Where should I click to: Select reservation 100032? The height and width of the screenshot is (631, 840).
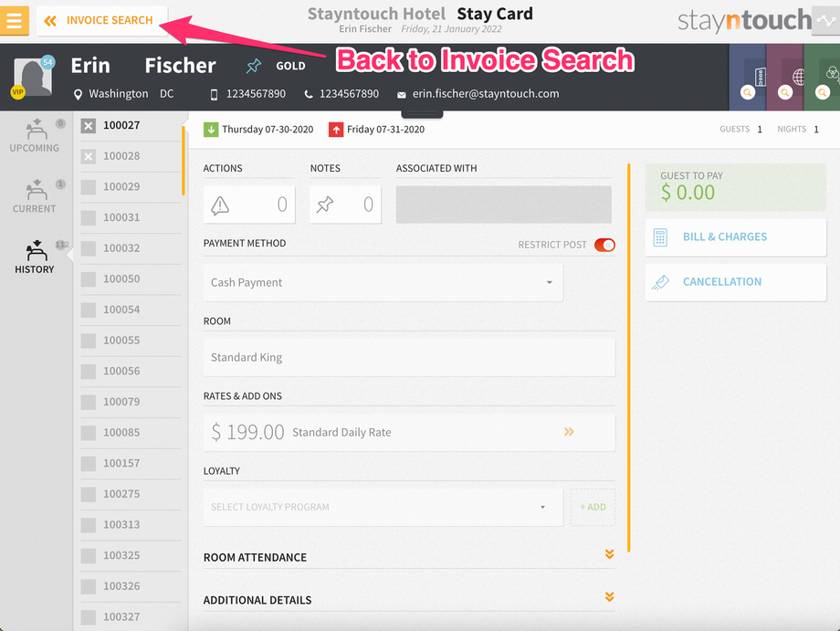point(131,248)
